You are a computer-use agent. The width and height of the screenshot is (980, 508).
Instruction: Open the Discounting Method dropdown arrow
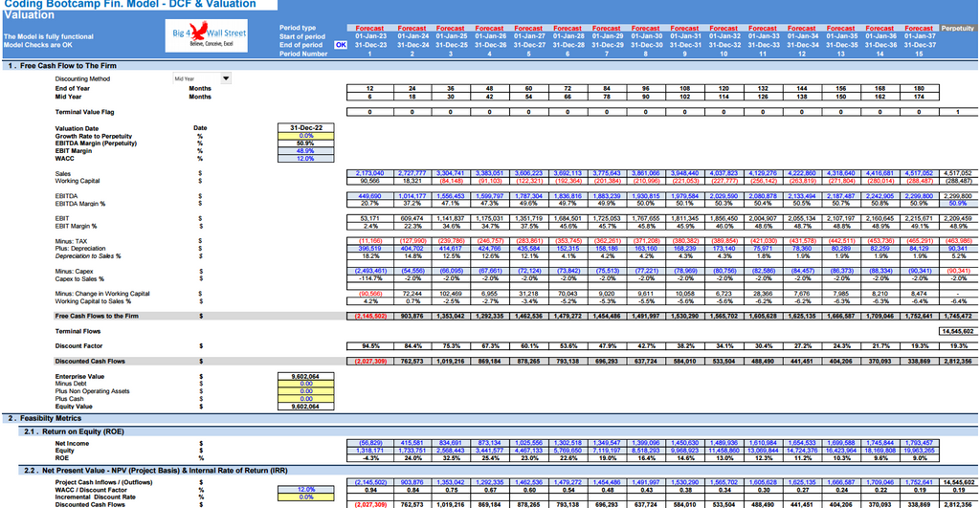tap(226, 78)
